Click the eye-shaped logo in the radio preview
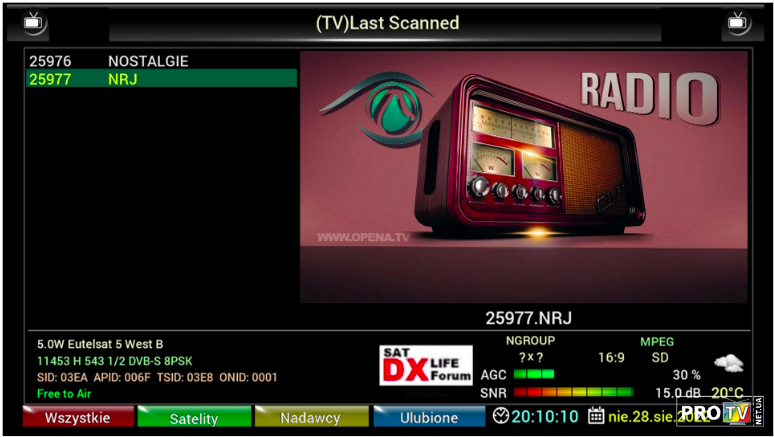This screenshot has width=774, height=437. (x=378, y=110)
